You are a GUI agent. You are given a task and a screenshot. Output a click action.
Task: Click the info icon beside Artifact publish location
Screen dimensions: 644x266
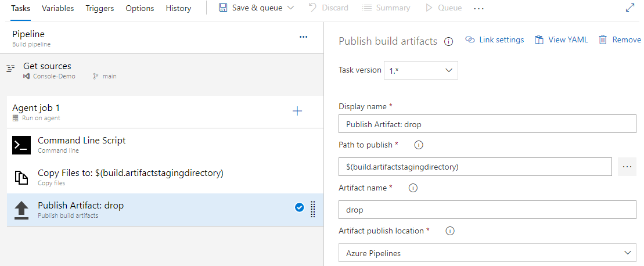450,231
